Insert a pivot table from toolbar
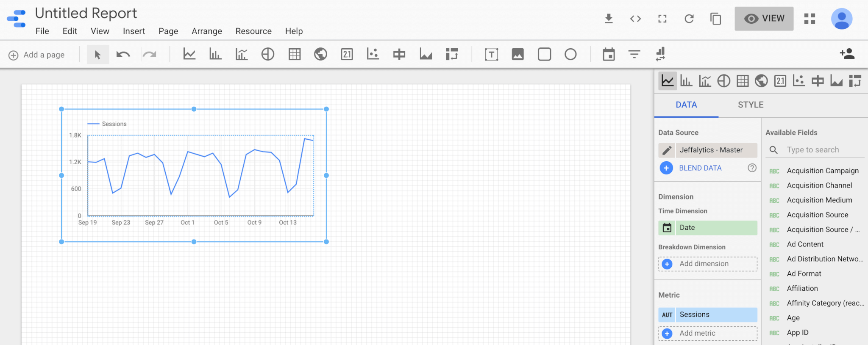Image resolution: width=868 pixels, height=345 pixels. pos(452,54)
